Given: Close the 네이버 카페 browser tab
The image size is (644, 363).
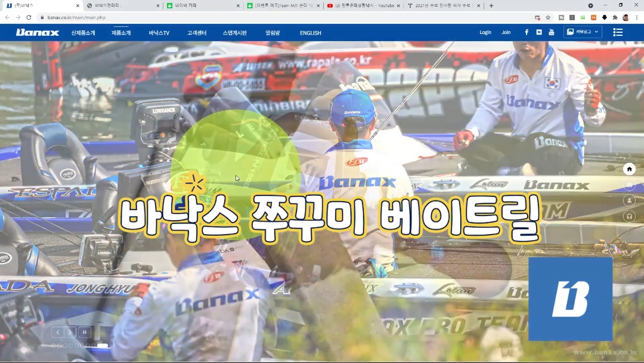Looking at the screenshot, I should click(x=238, y=6).
